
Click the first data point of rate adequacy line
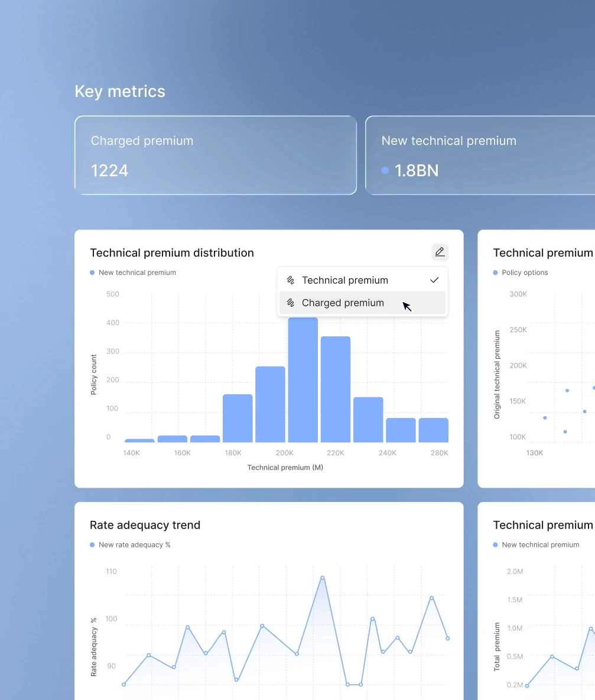click(x=124, y=685)
